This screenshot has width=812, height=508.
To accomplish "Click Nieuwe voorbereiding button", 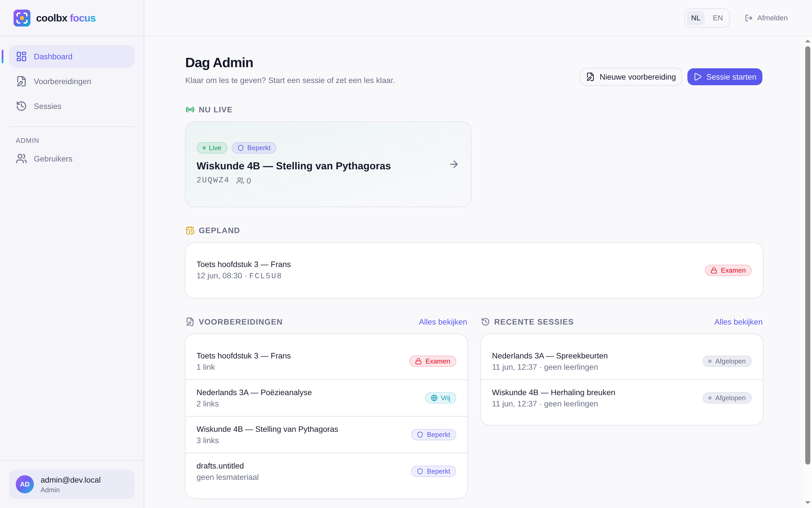I will pos(631,77).
